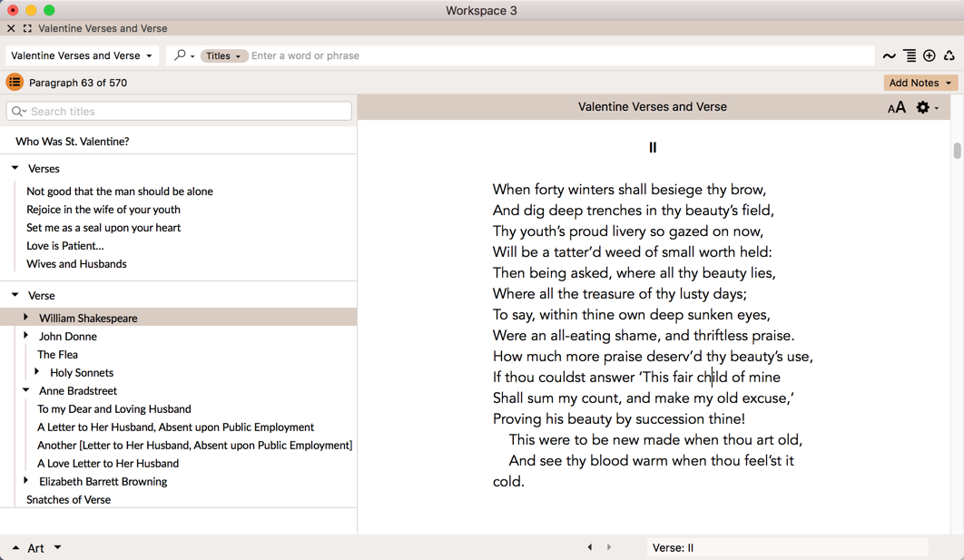Screen dimensions: 964x560
Task: Select the 'Love is Patient…' entry
Action: click(65, 246)
